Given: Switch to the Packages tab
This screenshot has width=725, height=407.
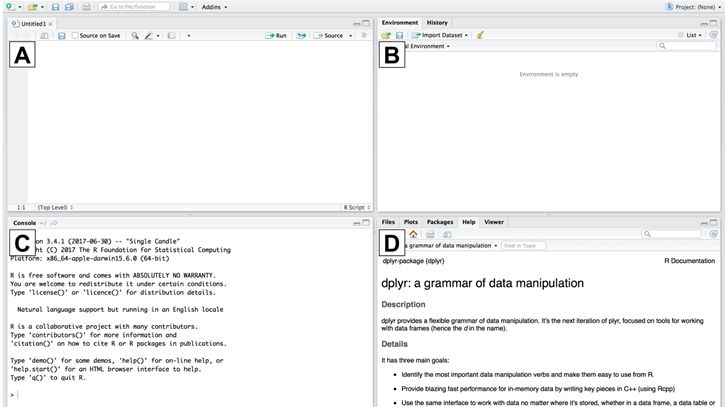Looking at the screenshot, I should (440, 222).
